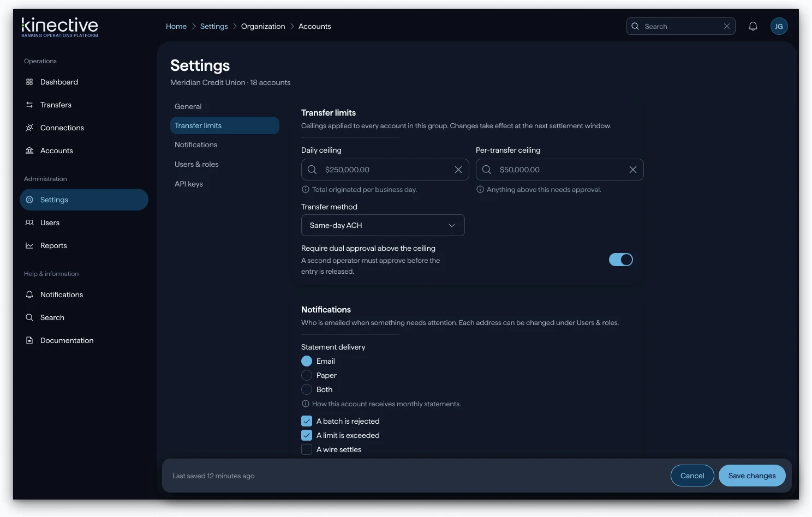Image resolution: width=812 pixels, height=517 pixels.
Task: Click info icon beside 'Anything above this needs approval'
Action: 480,190
